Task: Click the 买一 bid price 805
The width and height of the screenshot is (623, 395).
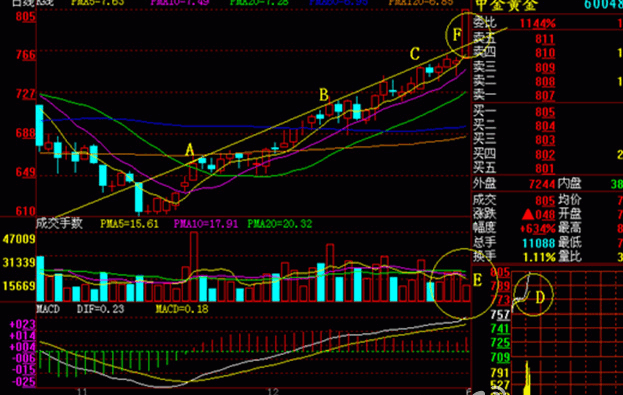Action: (x=545, y=112)
